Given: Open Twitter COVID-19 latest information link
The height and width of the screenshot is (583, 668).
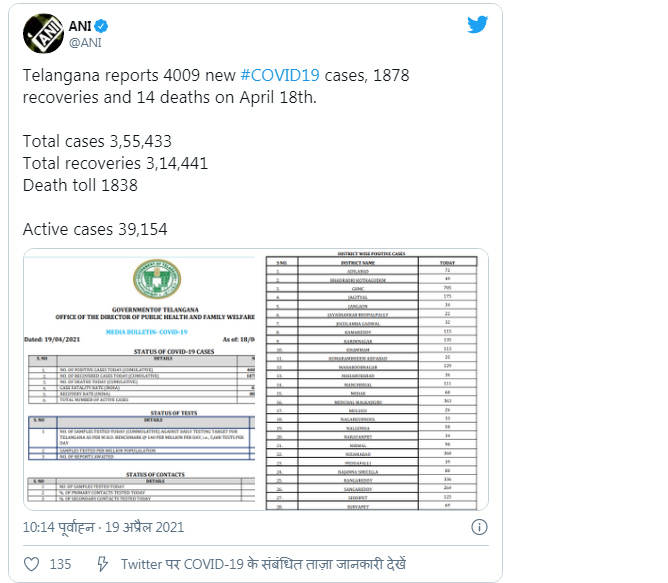Looking at the screenshot, I should point(263,564).
